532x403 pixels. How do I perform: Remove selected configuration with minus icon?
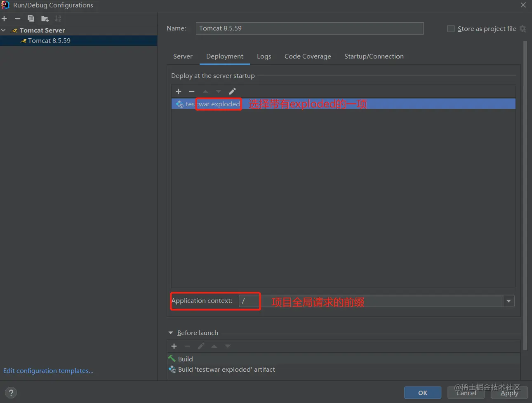tap(18, 19)
